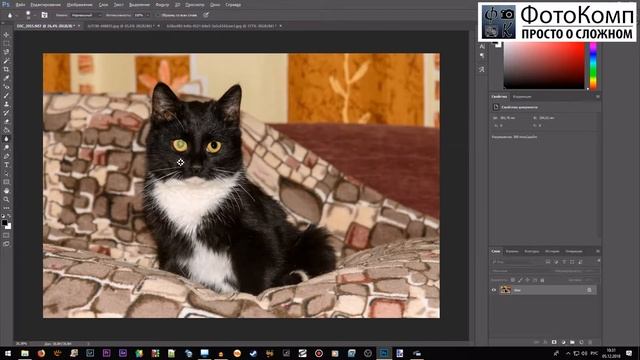The height and width of the screenshot is (360, 640).
Task: Toggle layer filtering switch in the Layers panel
Action: coord(598,261)
